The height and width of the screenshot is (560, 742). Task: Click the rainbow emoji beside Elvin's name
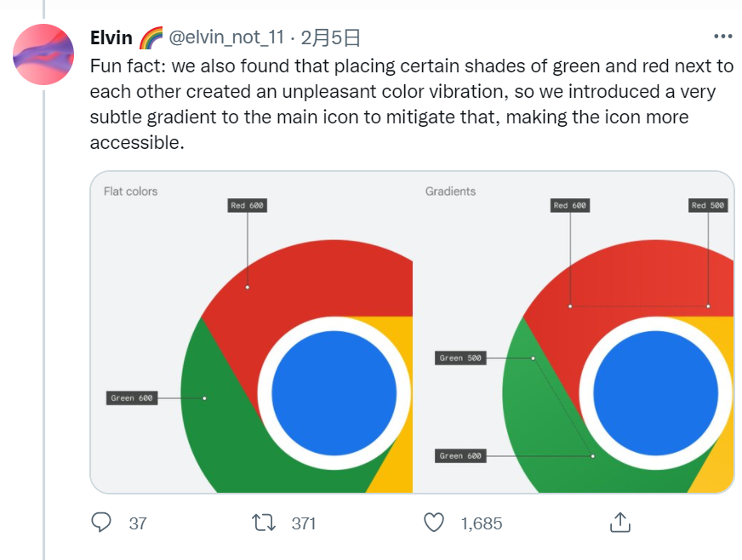tap(151, 37)
